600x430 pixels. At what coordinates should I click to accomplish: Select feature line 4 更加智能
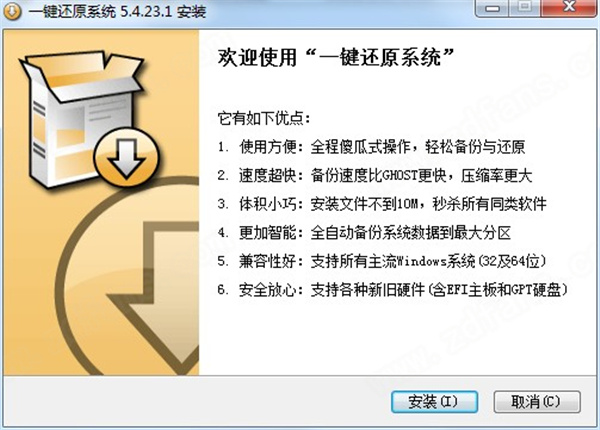[364, 233]
